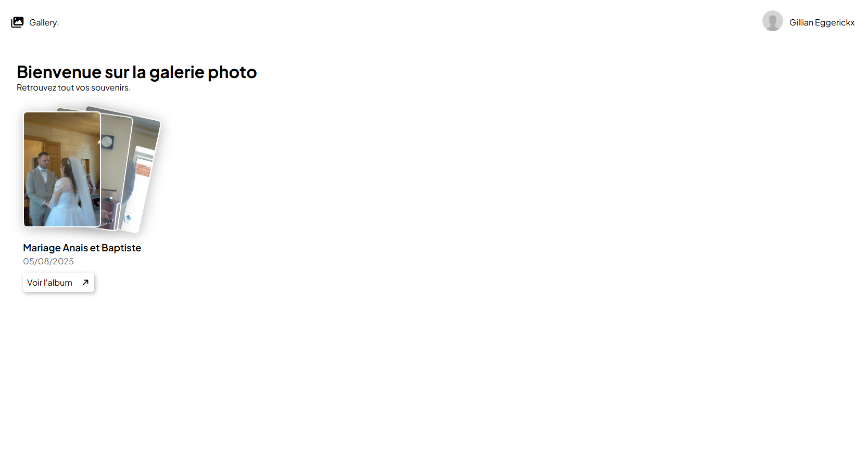Click the word "photo" in the heading
Screen dimensions: 868x473
point(232,72)
